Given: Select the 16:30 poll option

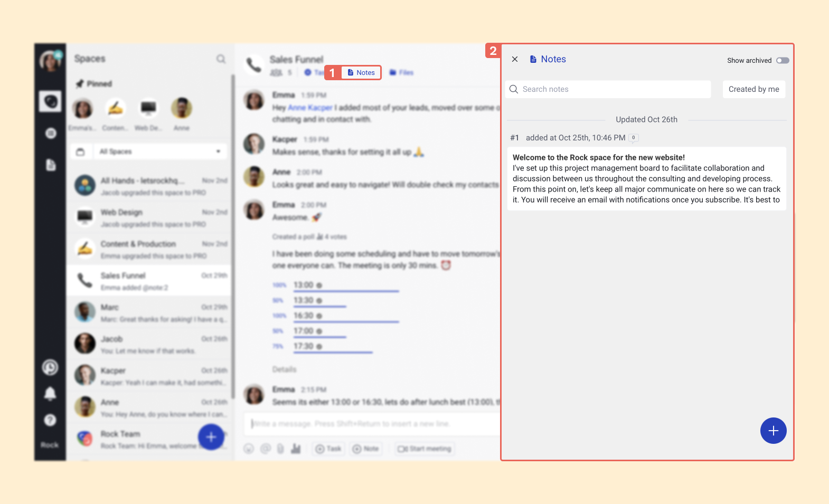Looking at the screenshot, I should click(304, 316).
